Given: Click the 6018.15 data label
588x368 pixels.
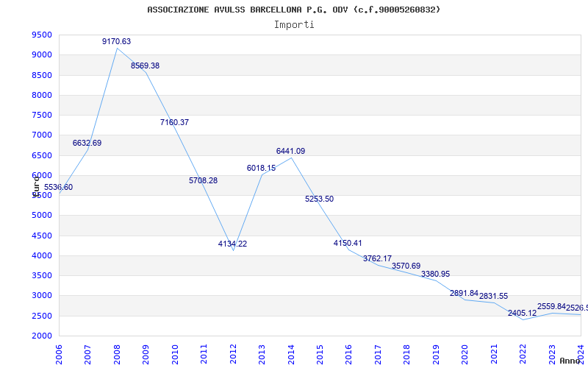Looking at the screenshot, I should point(262,169).
